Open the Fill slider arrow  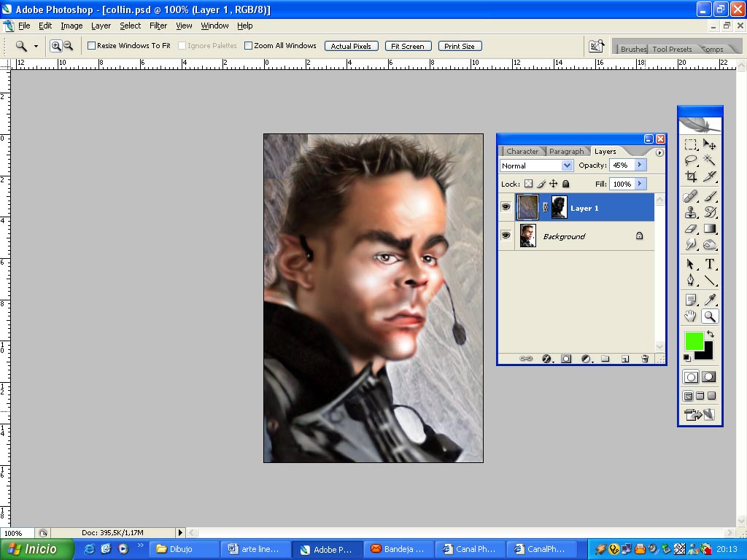click(x=640, y=183)
